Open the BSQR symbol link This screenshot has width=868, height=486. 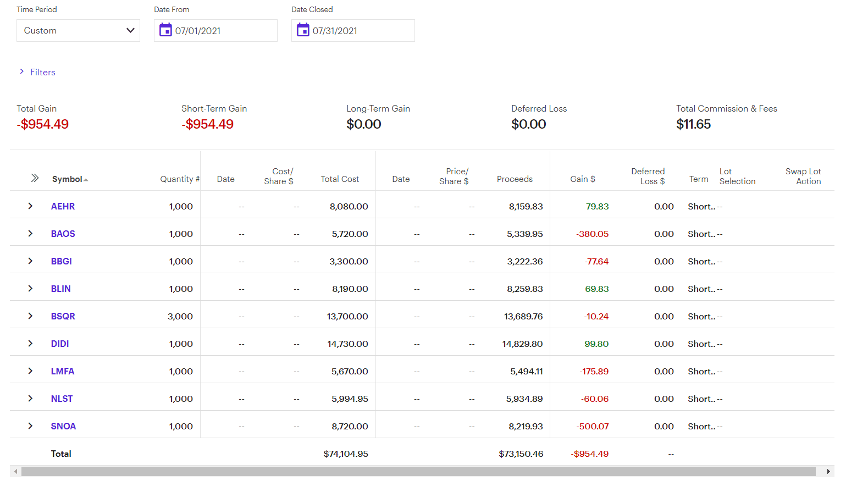tap(63, 317)
